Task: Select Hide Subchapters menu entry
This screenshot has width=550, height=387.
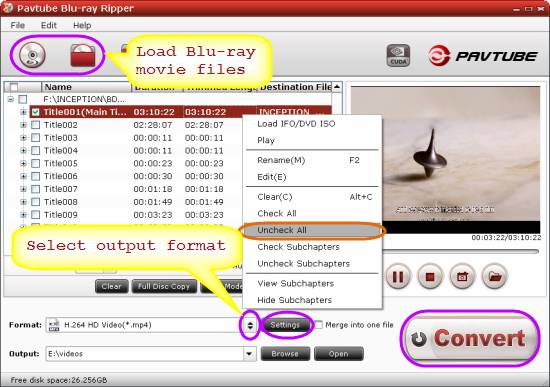Action: click(x=312, y=300)
